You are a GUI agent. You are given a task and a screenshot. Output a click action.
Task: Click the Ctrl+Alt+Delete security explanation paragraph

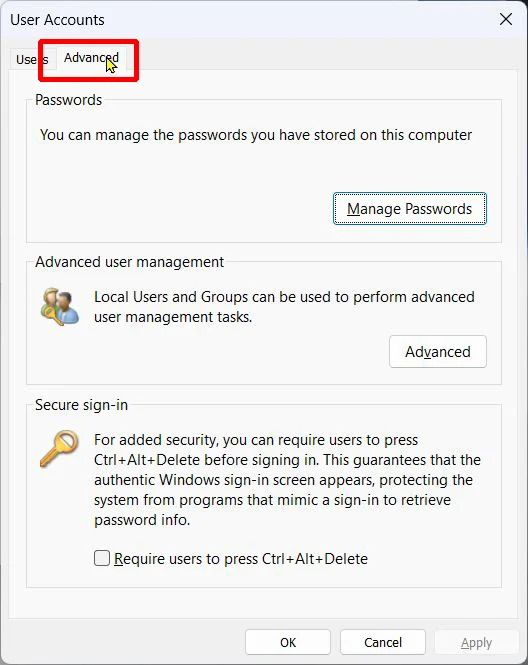tap(288, 480)
